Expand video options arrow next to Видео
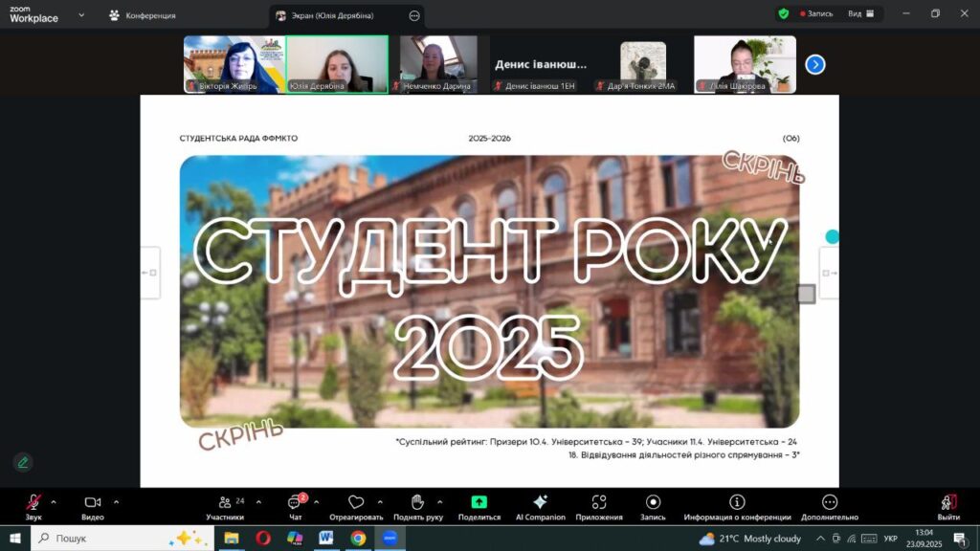 116,501
